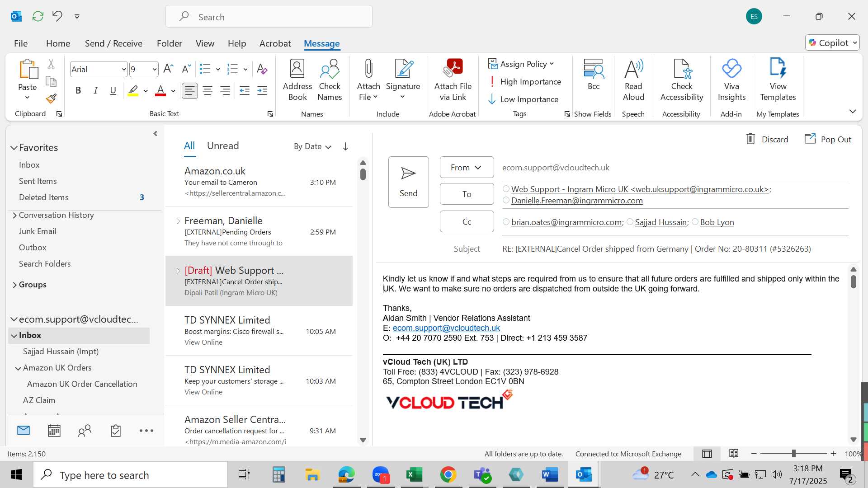Screen dimensions: 868x488
Task: Increase font size with grow font icon
Action: coord(168,69)
